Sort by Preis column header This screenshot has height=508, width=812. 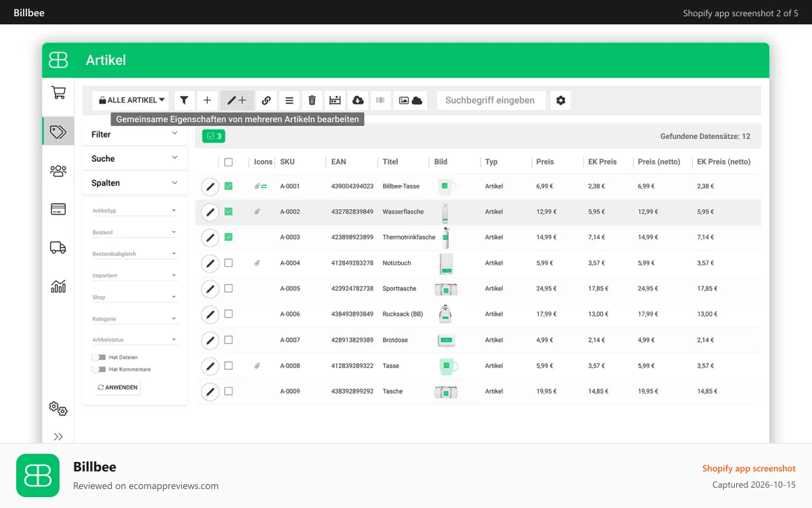click(545, 162)
